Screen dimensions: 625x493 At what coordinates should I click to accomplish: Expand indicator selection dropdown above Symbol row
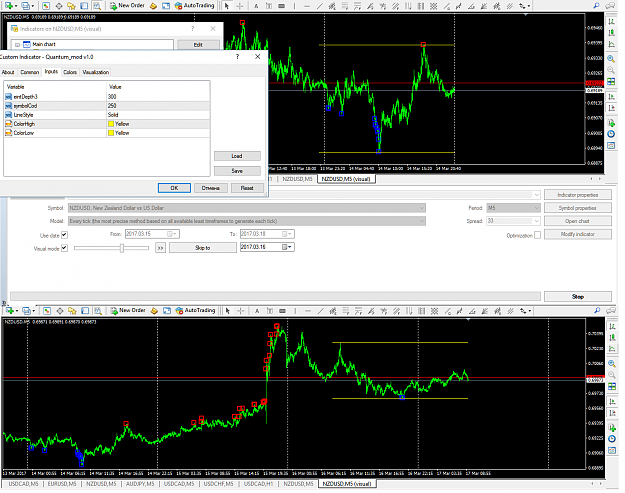tap(537, 195)
